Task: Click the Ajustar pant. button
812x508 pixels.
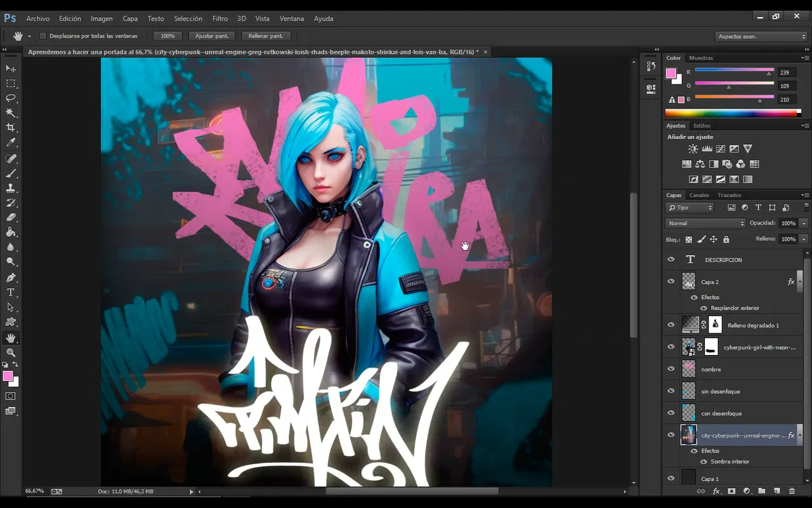Action: [213, 36]
